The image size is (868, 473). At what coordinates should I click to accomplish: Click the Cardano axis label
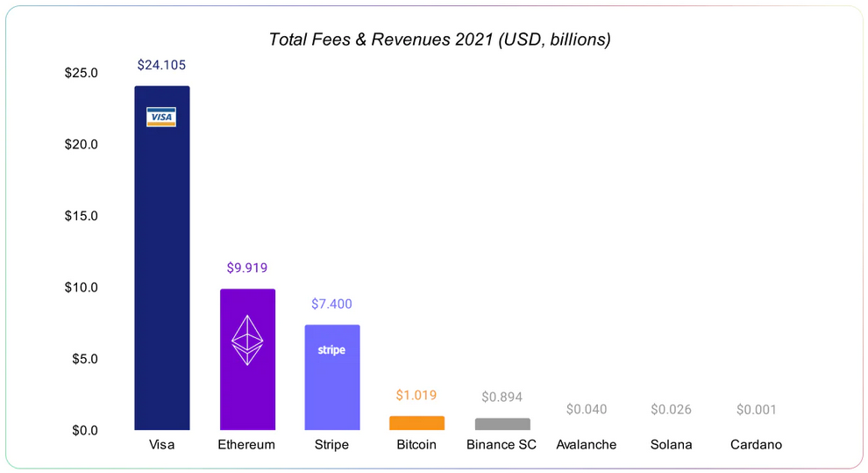(756, 445)
